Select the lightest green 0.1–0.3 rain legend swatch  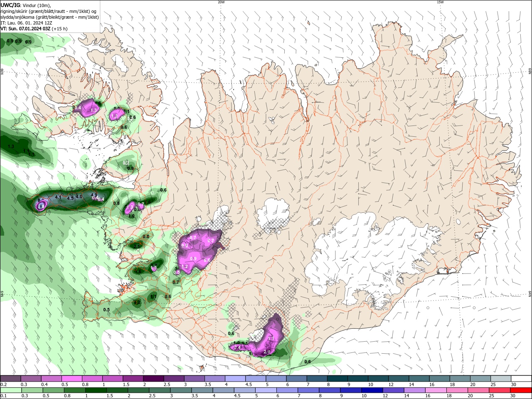[x=10, y=390]
